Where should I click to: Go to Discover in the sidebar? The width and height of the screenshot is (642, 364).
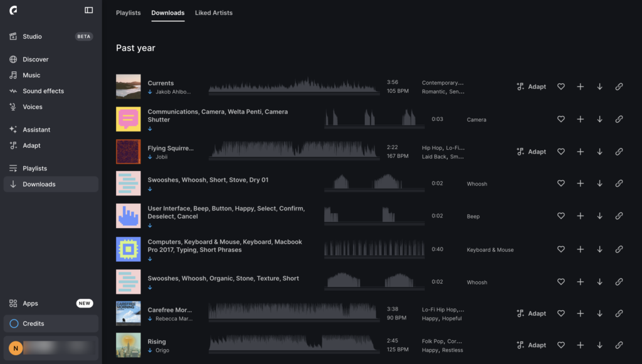point(51,60)
